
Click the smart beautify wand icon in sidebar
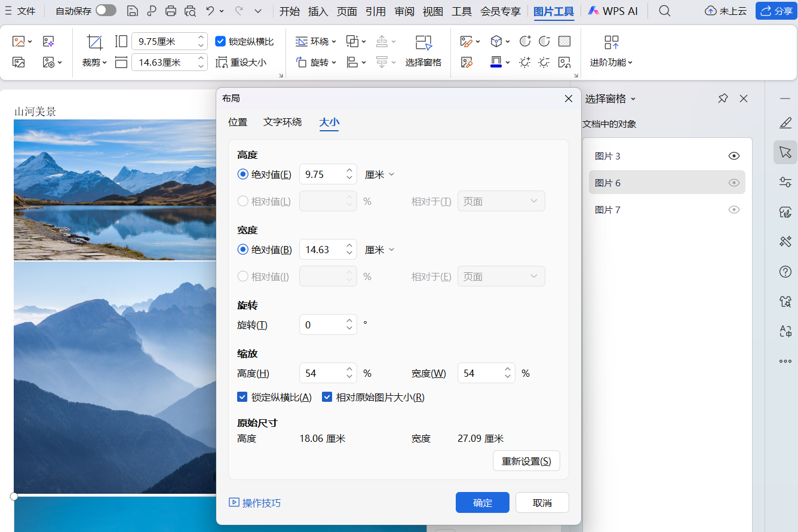click(x=785, y=241)
